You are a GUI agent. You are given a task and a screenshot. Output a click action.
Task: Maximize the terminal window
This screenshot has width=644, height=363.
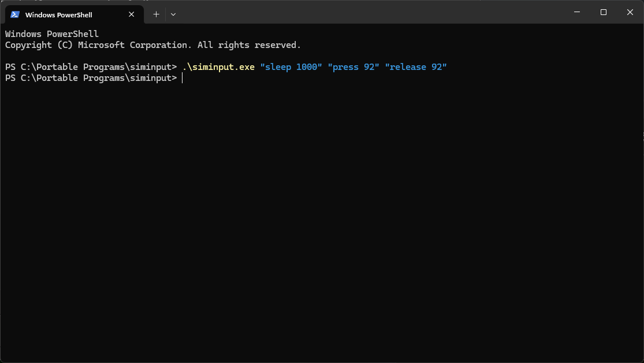pyautogui.click(x=604, y=12)
